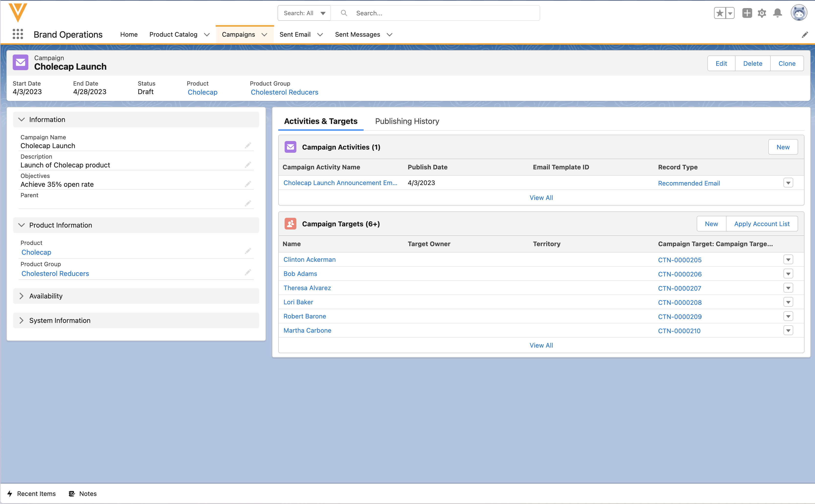Open row actions for Clinton Ackerman
This screenshot has width=815, height=504.
[788, 260]
